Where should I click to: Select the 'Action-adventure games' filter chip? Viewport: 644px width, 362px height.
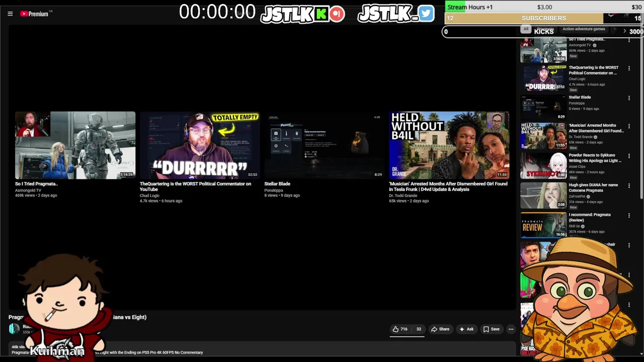click(584, 29)
